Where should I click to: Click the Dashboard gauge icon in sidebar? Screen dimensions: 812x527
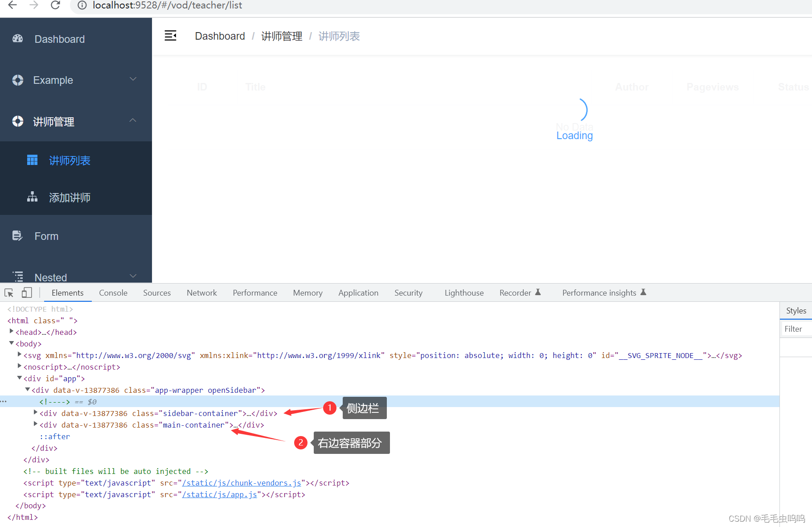[x=18, y=39]
